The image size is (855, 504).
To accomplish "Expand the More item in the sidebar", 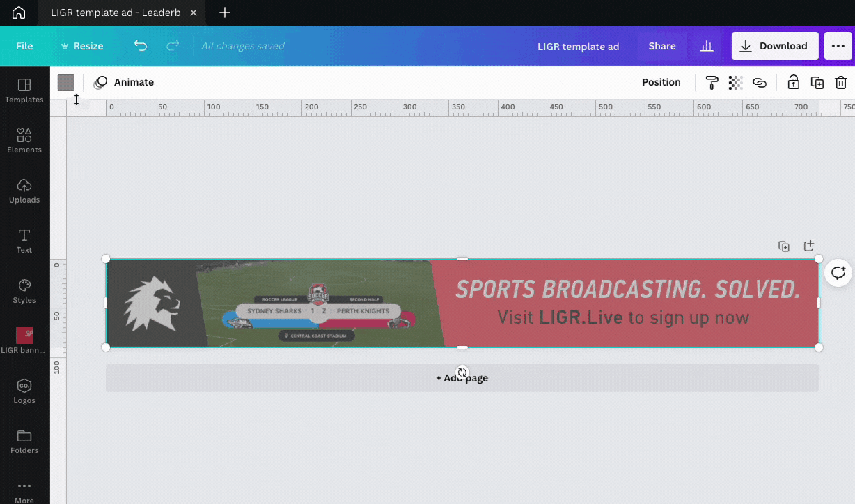I will pyautogui.click(x=24, y=491).
